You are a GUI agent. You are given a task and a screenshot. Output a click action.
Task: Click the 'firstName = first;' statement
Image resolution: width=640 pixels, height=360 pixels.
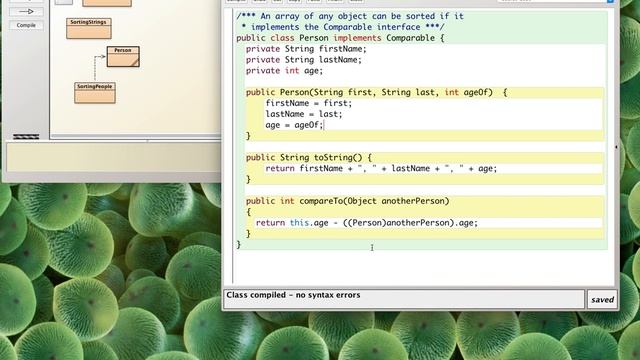[x=309, y=103]
